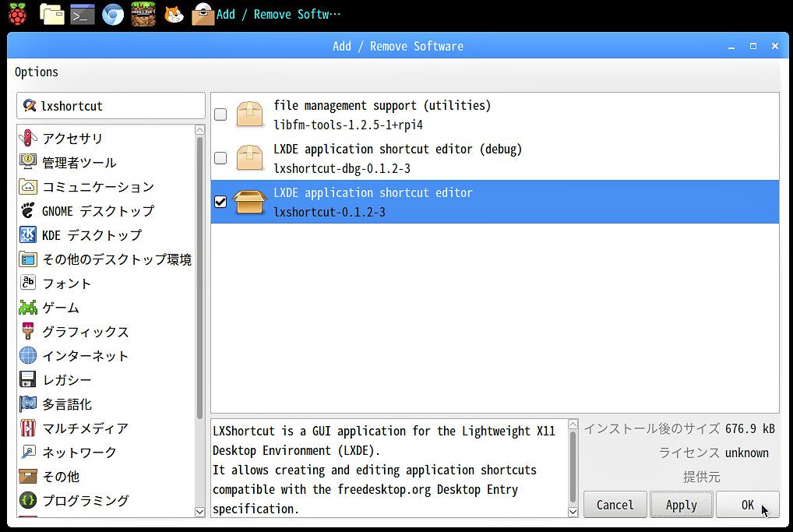This screenshot has width=793, height=532.
Task: Click the libfm-tools package box icon
Action: click(249, 115)
